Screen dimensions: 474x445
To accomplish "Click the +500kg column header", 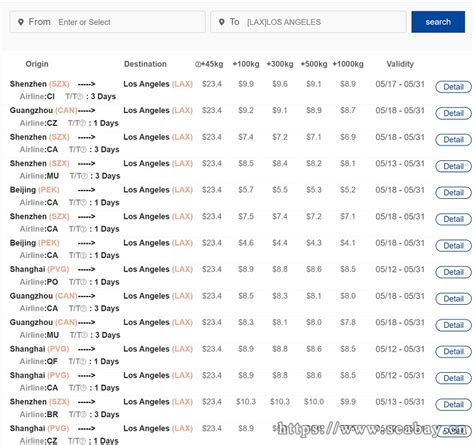I will pos(314,64).
